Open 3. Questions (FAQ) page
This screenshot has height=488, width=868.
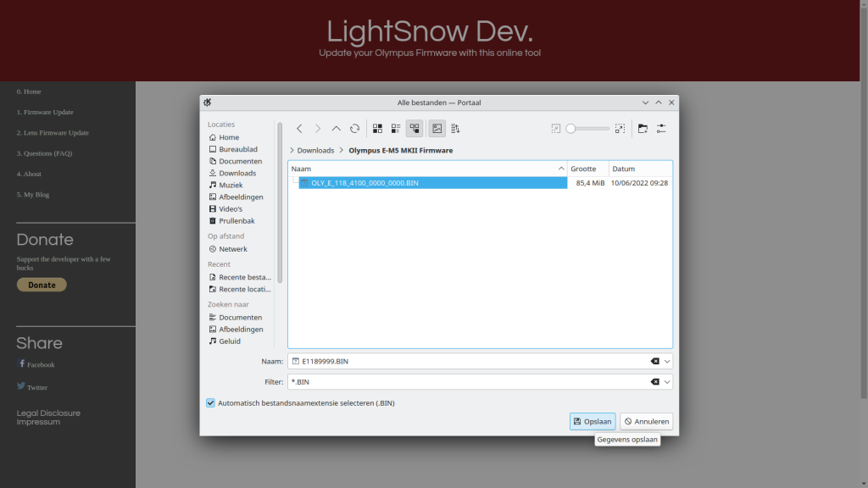[44, 153]
